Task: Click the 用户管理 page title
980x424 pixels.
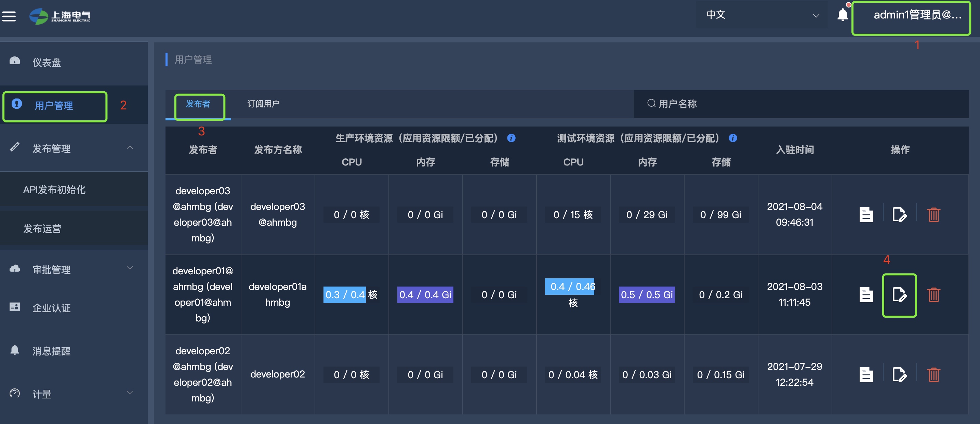Action: (x=193, y=60)
